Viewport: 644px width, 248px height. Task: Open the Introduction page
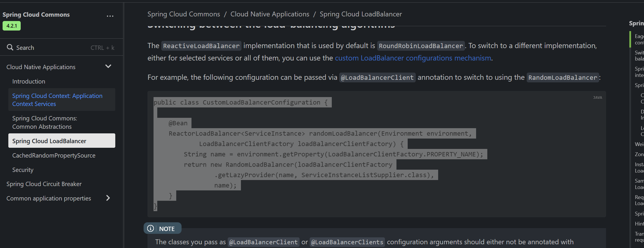29,82
